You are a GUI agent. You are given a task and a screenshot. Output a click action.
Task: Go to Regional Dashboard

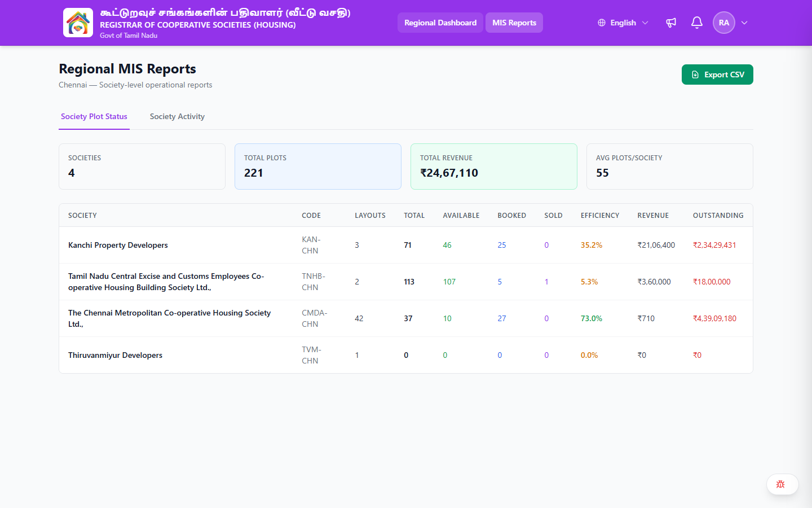tap(440, 23)
